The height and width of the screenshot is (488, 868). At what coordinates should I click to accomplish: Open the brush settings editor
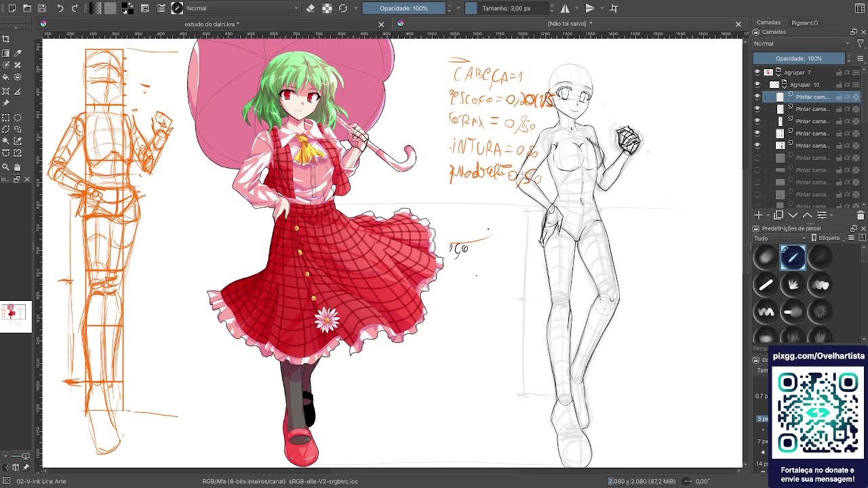pos(145,8)
